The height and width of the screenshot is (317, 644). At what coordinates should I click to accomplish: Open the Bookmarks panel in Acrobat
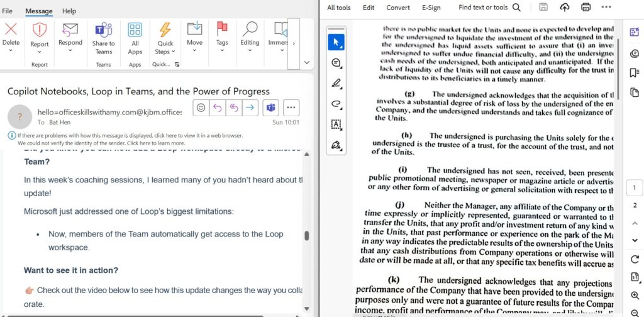click(634, 73)
